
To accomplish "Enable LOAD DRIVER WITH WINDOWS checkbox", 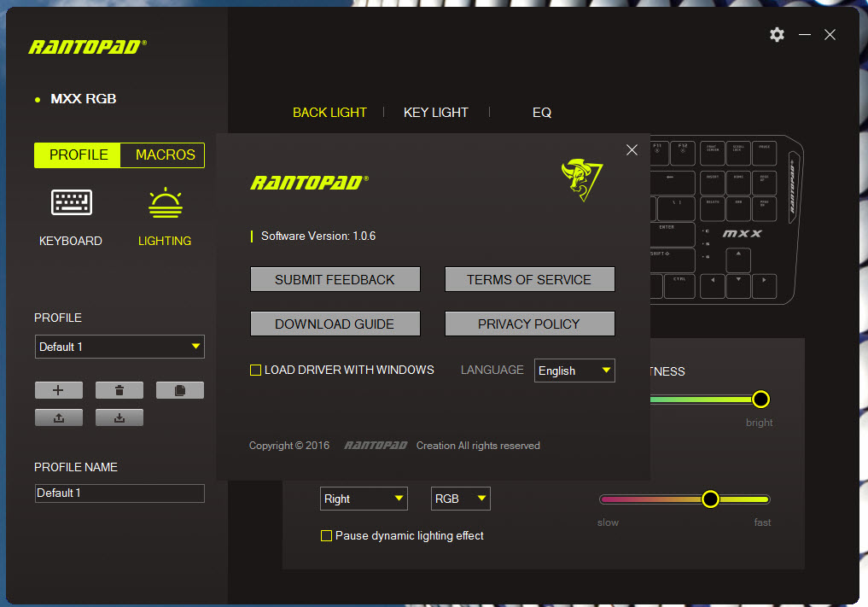I will click(x=255, y=370).
